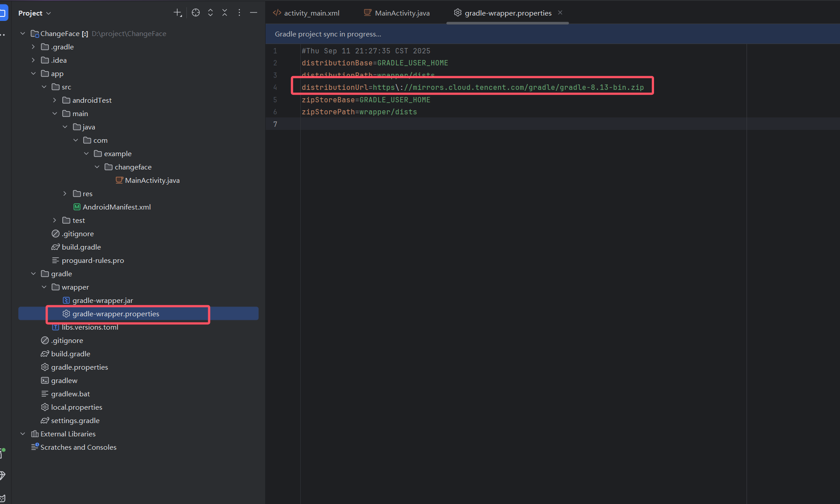Switch to the MainActivity.java tab
This screenshot has height=504, width=840.
coord(397,13)
